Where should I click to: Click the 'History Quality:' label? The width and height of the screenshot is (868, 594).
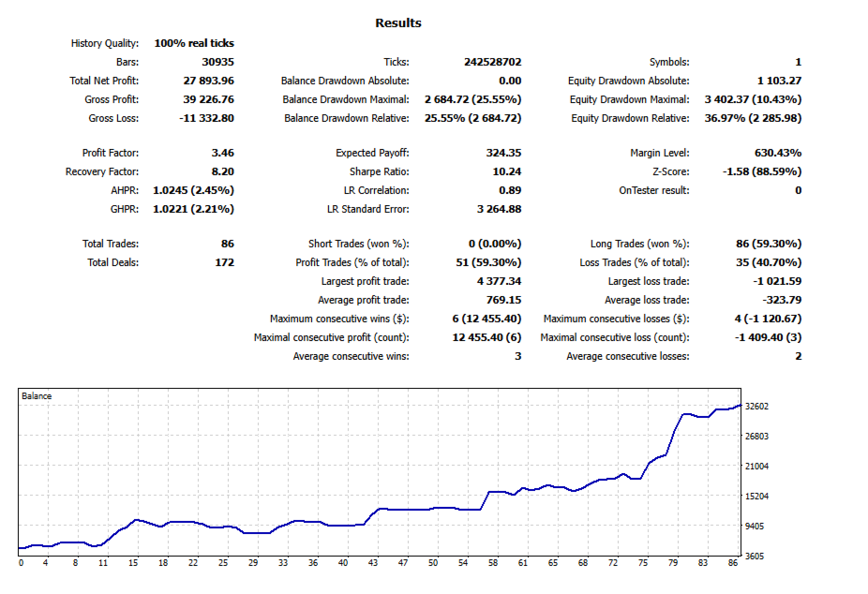(105, 43)
